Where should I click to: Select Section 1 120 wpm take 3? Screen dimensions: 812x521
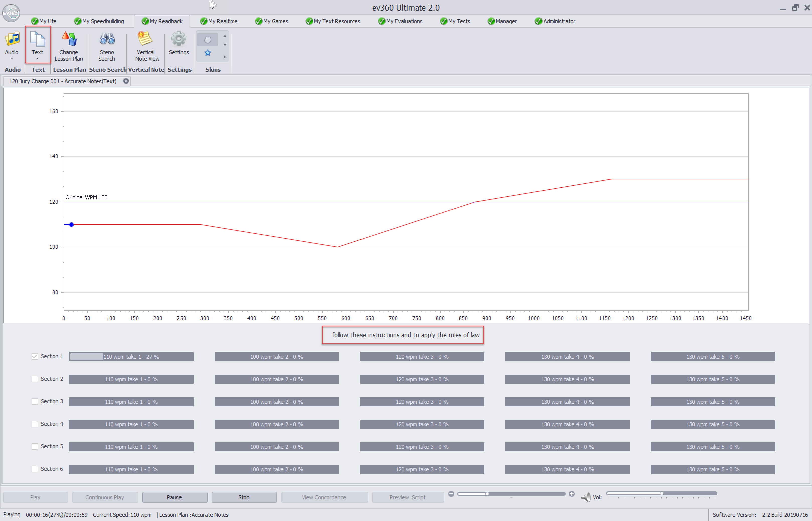point(422,357)
